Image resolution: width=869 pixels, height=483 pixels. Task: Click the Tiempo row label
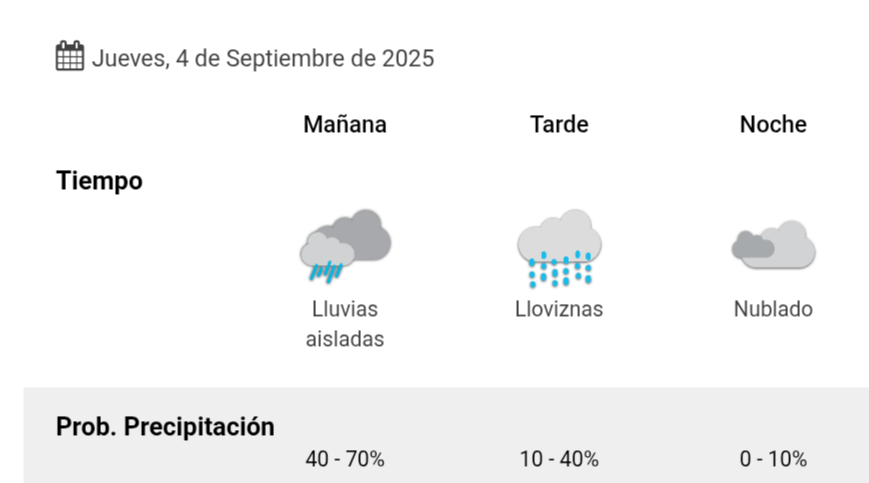pyautogui.click(x=99, y=181)
